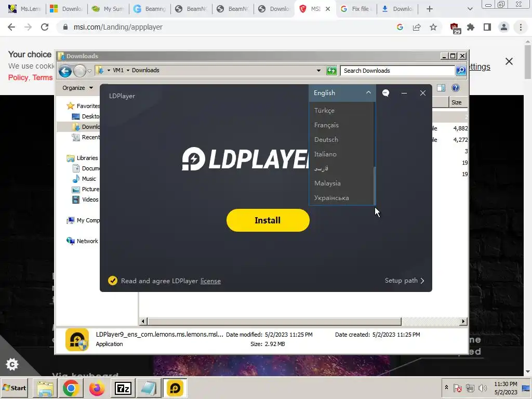Open explorer help icon
The width and height of the screenshot is (532, 399).
click(456, 88)
